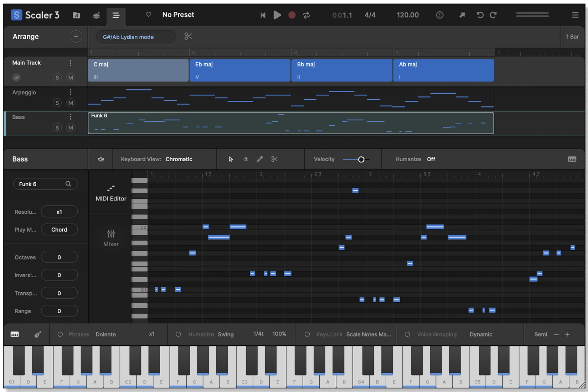This screenshot has height=392, width=588.
Task: Select the eraser tool
Action: pos(246,159)
